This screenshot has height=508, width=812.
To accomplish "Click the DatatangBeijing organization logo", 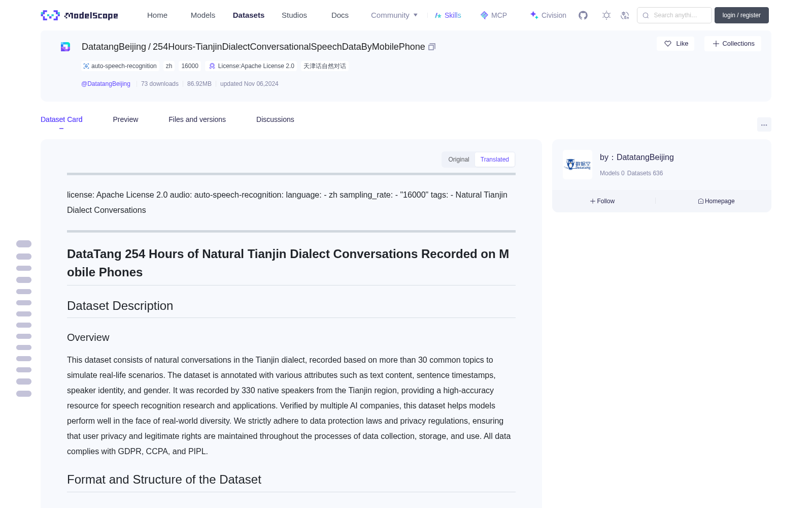I will coord(578,165).
